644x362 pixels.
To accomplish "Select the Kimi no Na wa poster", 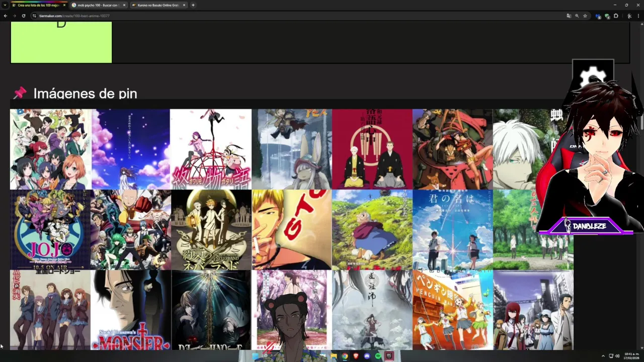I will (x=453, y=230).
